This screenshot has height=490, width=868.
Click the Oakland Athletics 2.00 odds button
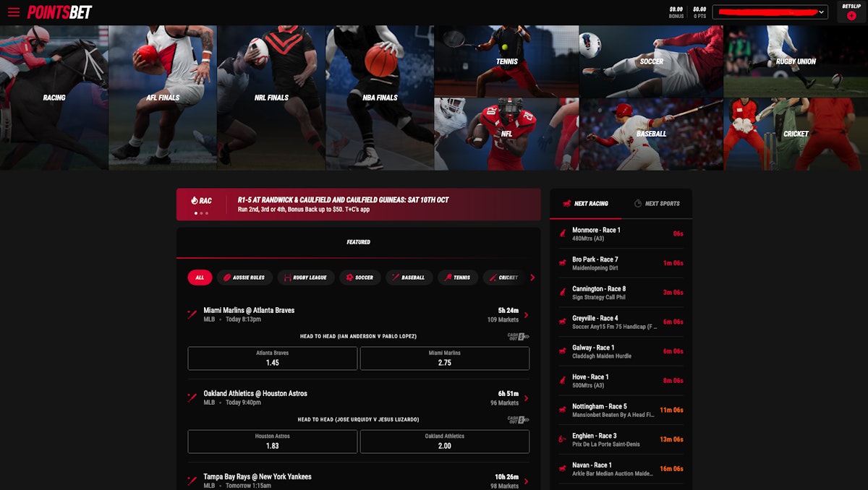[x=444, y=441]
